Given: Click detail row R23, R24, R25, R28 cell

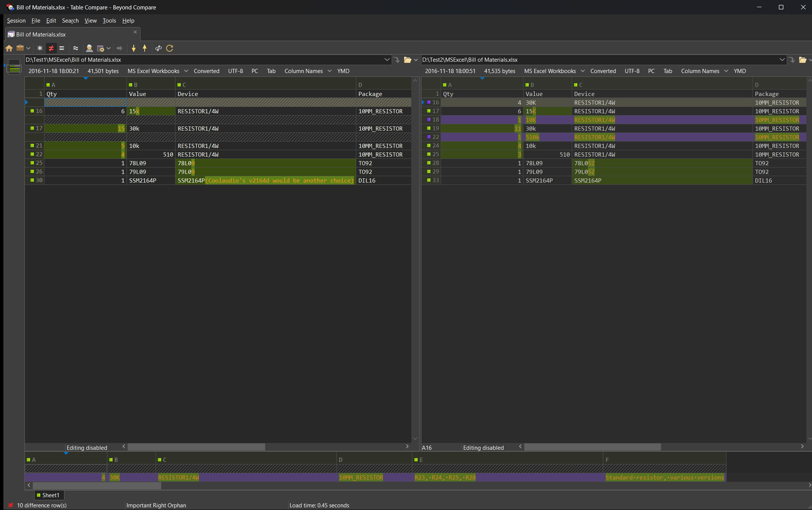Looking at the screenshot, I should pyautogui.click(x=508, y=478).
